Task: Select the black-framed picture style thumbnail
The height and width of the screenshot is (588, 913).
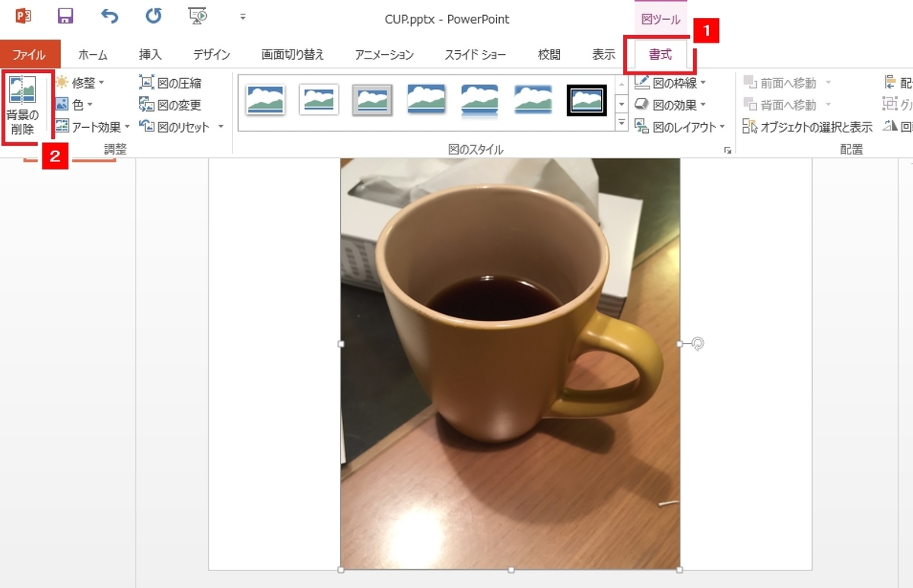Action: pos(587,100)
